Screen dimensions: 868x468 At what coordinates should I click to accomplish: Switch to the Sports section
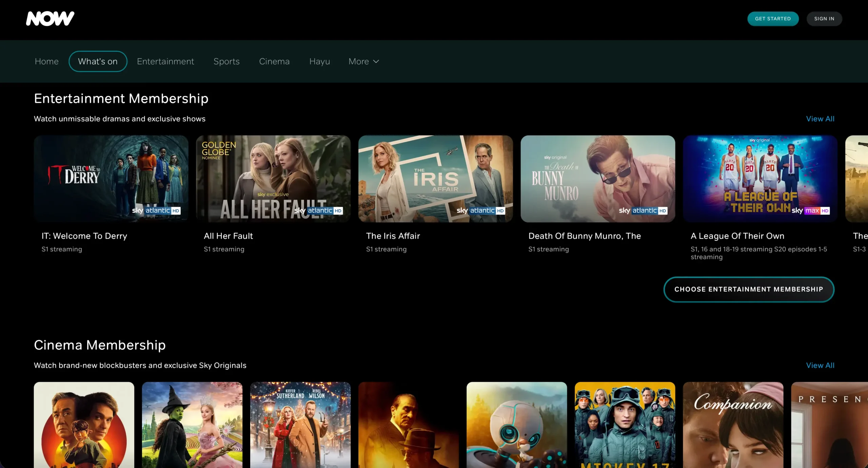click(226, 61)
